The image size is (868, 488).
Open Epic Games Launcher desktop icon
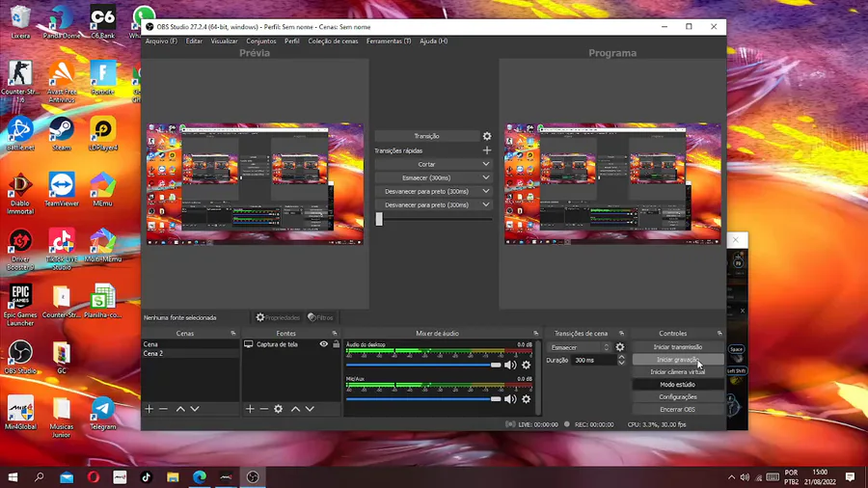[x=20, y=305]
